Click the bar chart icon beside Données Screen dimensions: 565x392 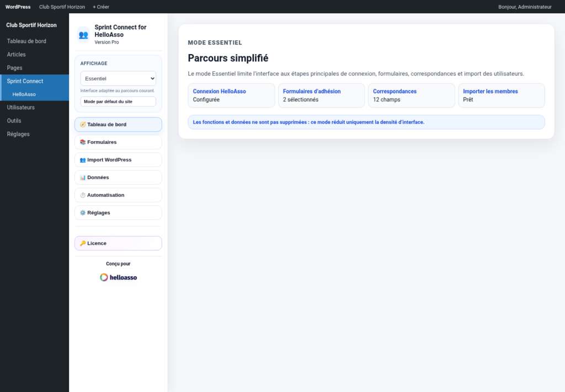pyautogui.click(x=83, y=178)
